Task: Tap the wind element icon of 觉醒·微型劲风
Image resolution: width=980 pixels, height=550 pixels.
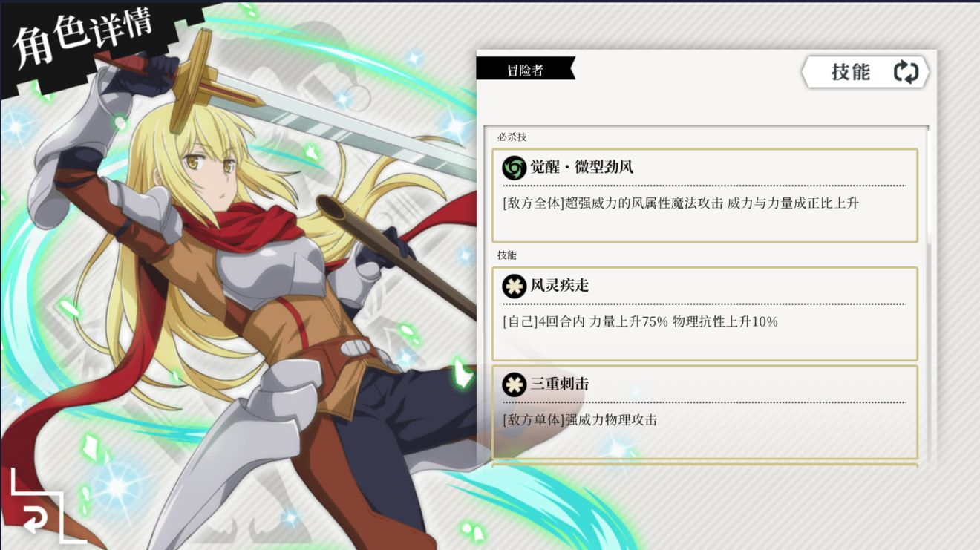Action: 514,167
